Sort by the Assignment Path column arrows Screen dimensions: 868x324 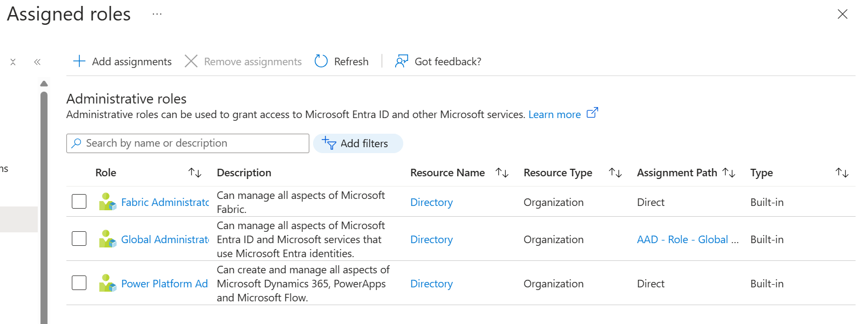(x=729, y=173)
